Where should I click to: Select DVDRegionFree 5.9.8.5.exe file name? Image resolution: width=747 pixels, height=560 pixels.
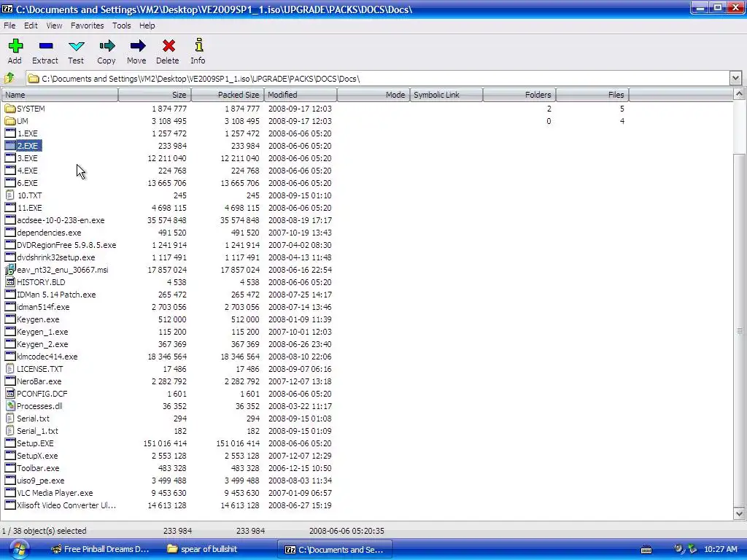coord(66,245)
